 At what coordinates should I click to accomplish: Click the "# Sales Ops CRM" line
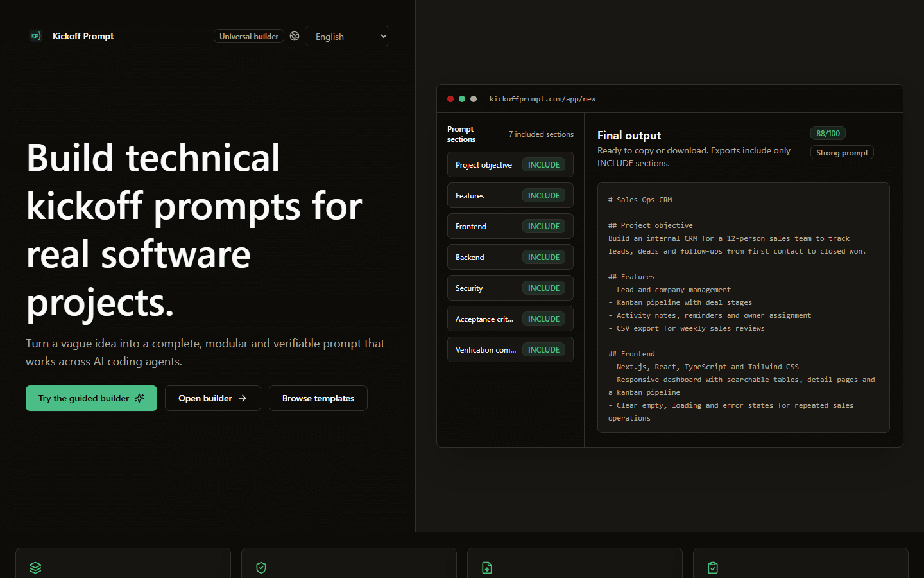pos(640,200)
